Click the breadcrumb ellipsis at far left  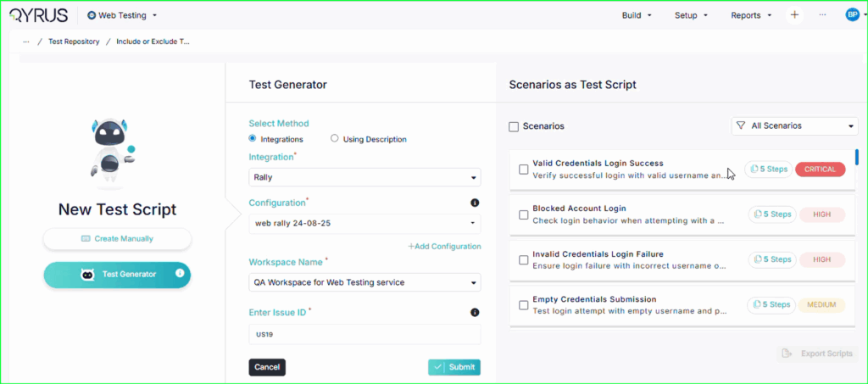(26, 42)
